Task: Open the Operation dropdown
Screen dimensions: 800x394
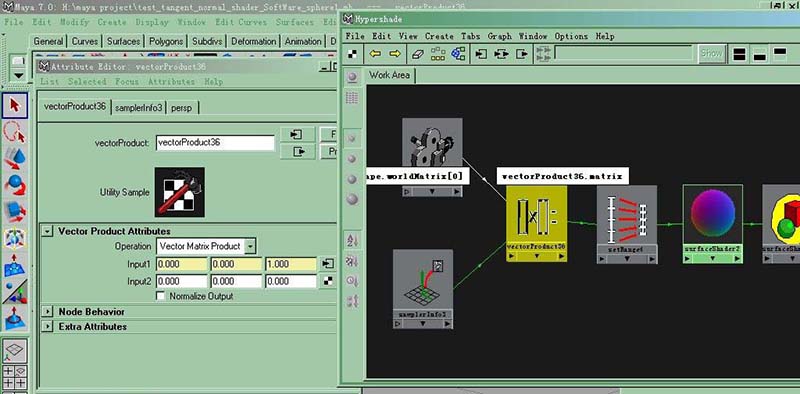Action: point(206,246)
